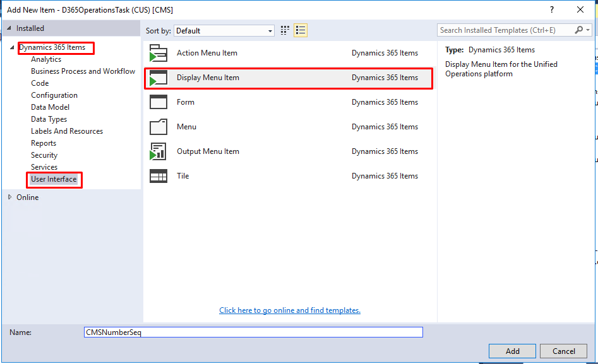Select the Code category
The image size is (598, 364).
(40, 83)
